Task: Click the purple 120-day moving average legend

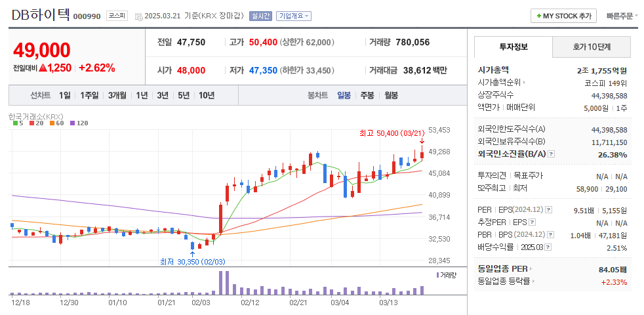Action: 79,123
